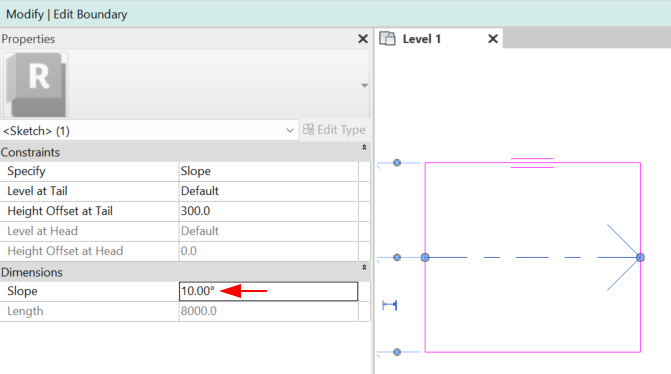Click the Level at Tail Default value
671x374 pixels.
[268, 191]
